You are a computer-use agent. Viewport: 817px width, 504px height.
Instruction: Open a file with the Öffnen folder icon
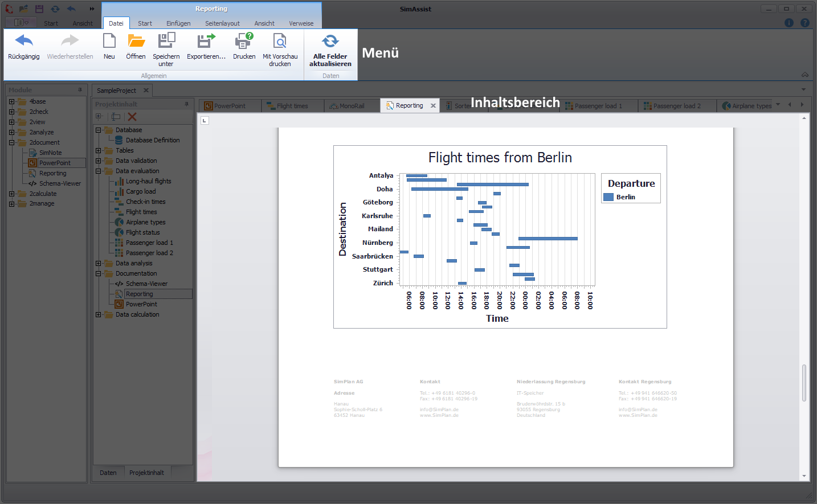click(x=136, y=41)
